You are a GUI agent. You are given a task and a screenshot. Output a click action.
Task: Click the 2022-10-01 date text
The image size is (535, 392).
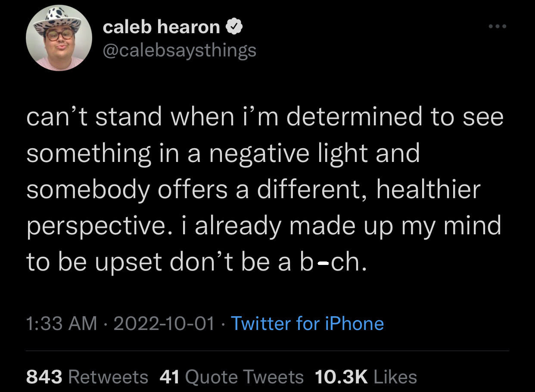coord(164,324)
